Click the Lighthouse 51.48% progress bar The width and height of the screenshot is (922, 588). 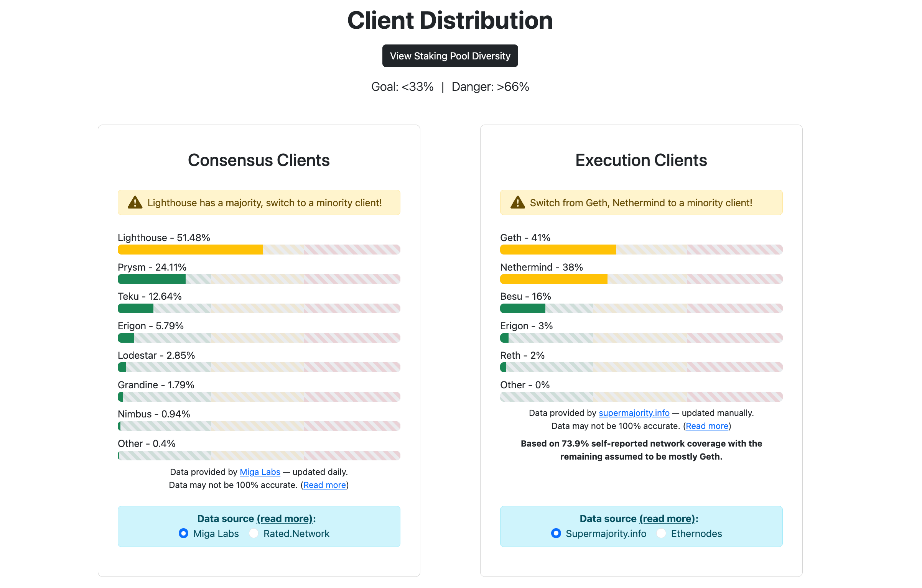tap(259, 250)
